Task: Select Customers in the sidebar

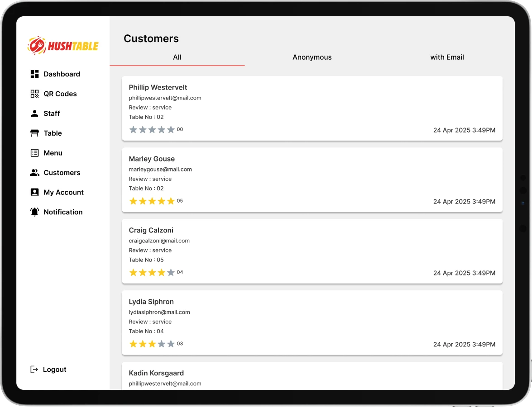Action: 62,172
